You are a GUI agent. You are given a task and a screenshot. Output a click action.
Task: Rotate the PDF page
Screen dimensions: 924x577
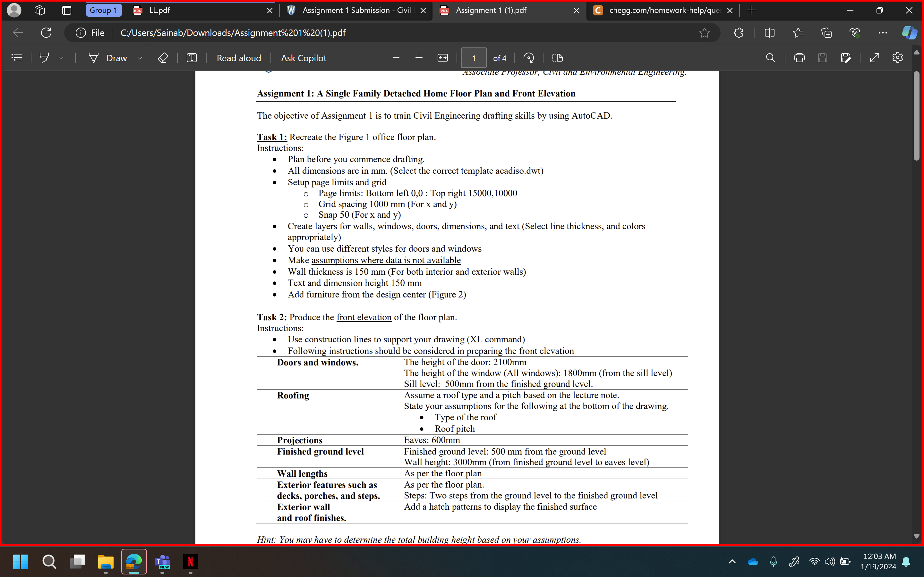(x=528, y=58)
